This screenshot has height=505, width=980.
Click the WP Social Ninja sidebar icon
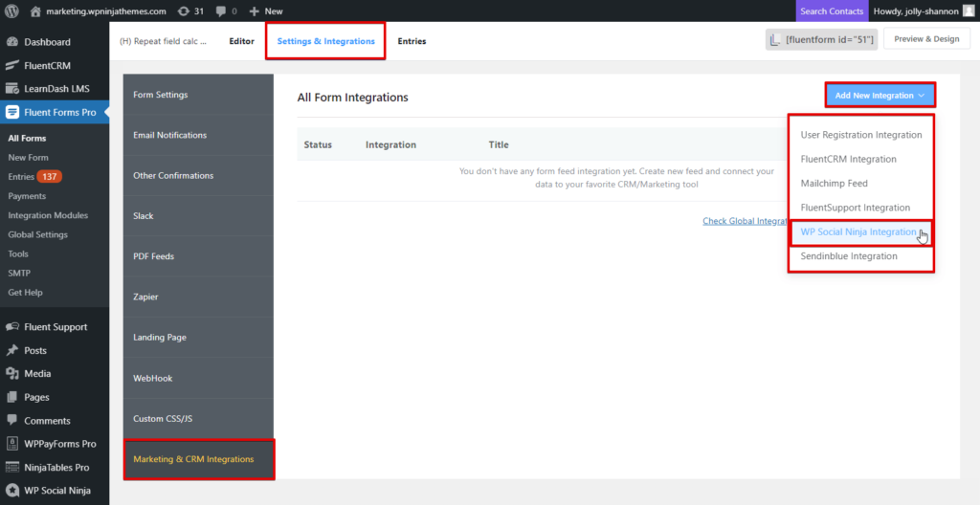click(x=11, y=491)
